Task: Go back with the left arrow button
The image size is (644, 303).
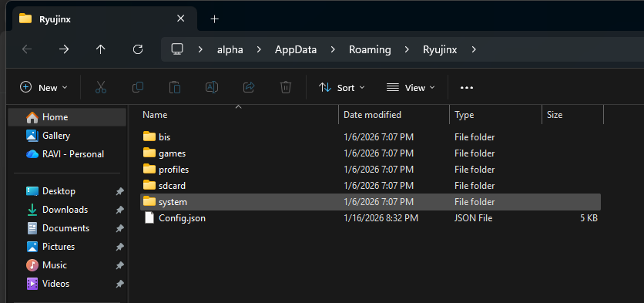Action: click(x=27, y=50)
